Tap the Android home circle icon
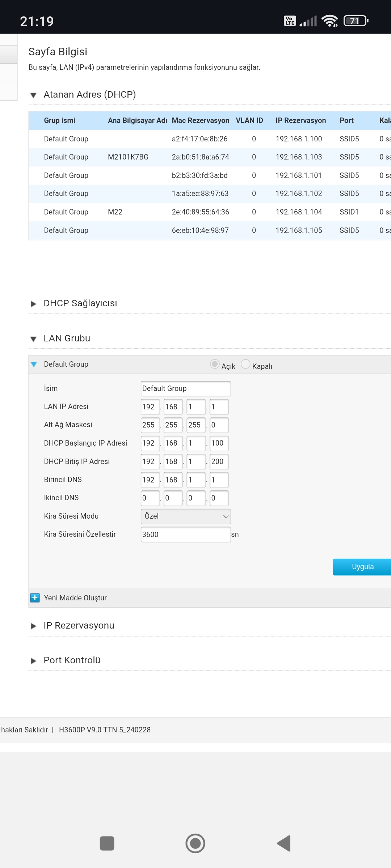Image resolution: width=391 pixels, height=868 pixels. pos(195,843)
